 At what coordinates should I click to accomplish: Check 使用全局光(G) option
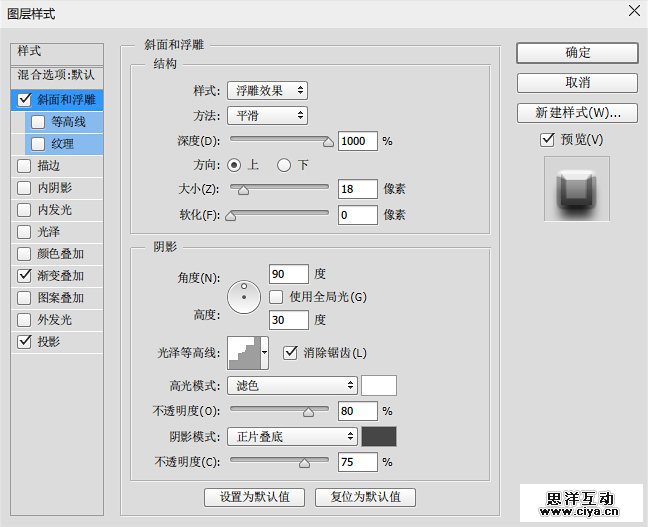tap(276, 297)
